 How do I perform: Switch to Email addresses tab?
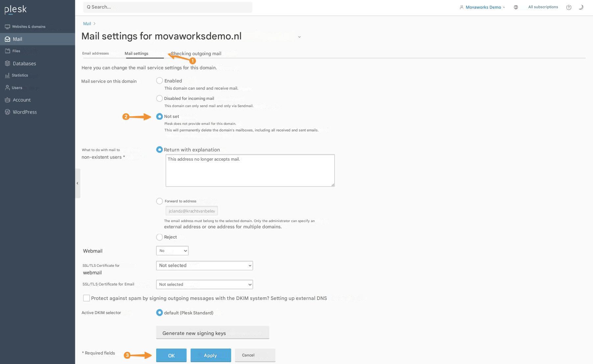click(x=95, y=53)
